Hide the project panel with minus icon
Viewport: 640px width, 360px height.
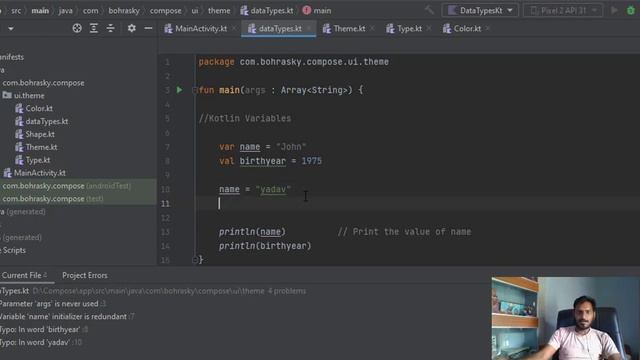[x=148, y=28]
